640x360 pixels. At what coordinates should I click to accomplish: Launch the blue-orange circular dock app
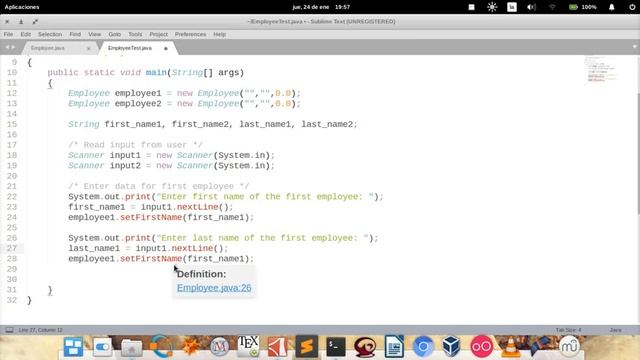click(161, 347)
